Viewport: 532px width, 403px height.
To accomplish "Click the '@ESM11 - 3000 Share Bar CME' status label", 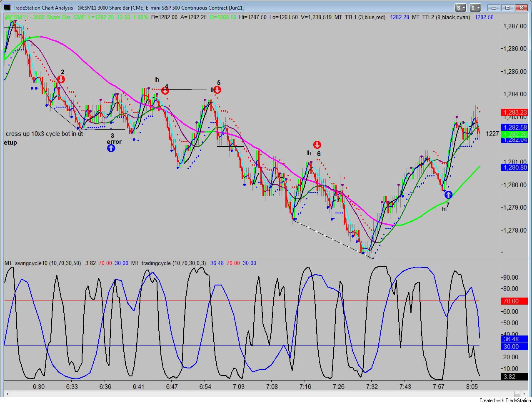I will (x=44, y=17).
